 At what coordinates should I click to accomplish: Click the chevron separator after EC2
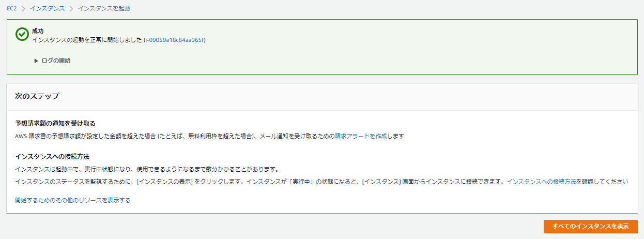23,9
